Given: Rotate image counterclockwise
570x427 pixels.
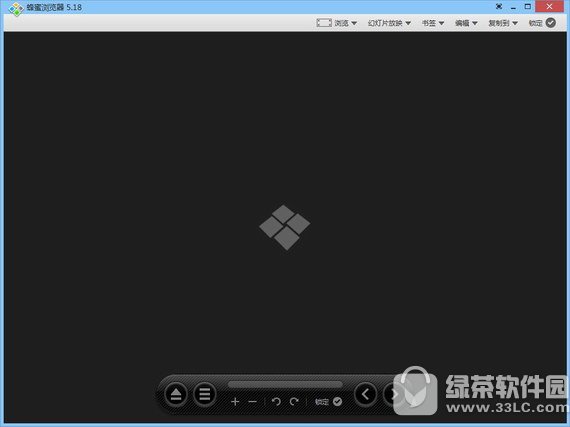Looking at the screenshot, I should click(276, 402).
